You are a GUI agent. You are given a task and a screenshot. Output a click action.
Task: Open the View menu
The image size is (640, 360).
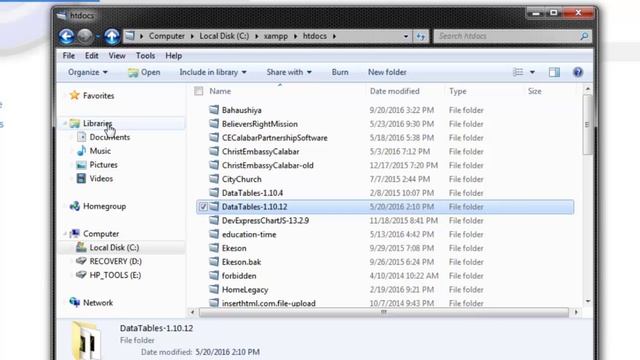(x=117, y=56)
